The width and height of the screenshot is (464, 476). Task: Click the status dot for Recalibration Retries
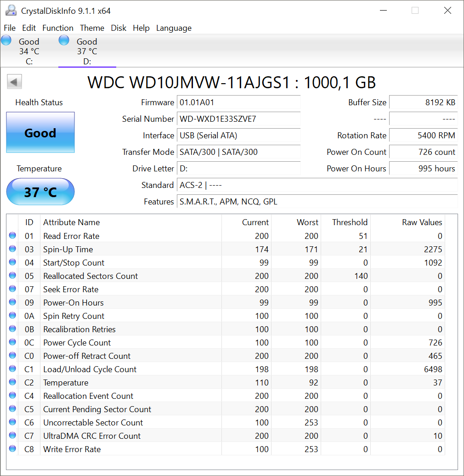[12, 329]
